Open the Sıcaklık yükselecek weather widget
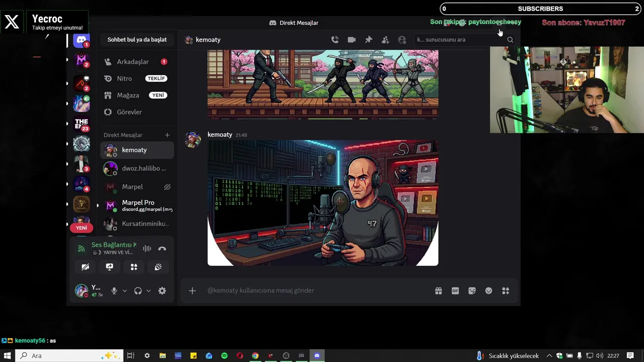 (507, 355)
